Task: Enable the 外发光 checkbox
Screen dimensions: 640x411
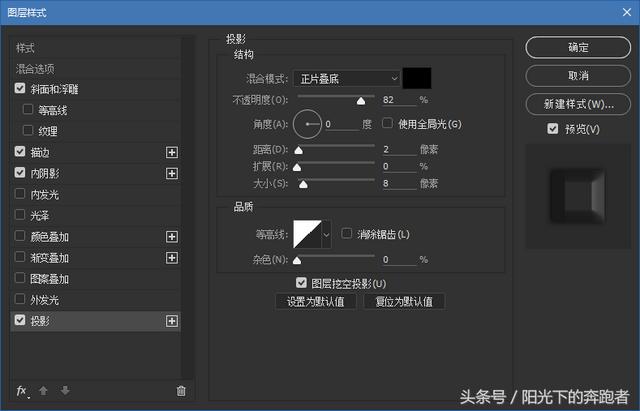Action: point(20,299)
